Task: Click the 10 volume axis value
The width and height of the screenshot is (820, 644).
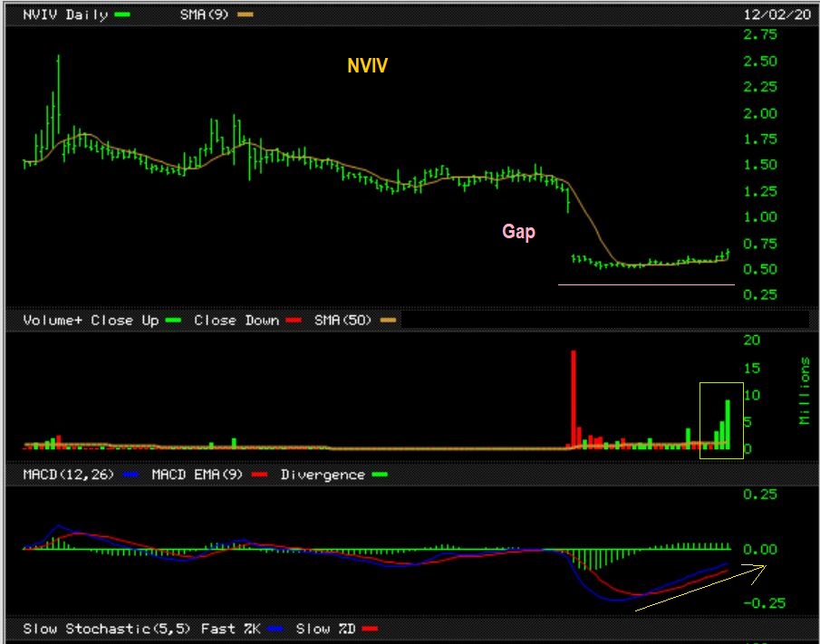Action: point(752,395)
